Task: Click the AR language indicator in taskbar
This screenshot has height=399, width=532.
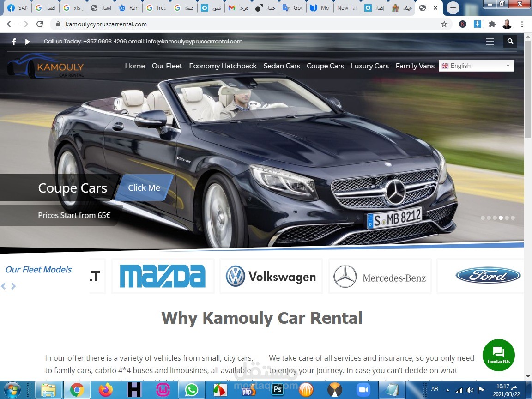Action: pos(435,389)
